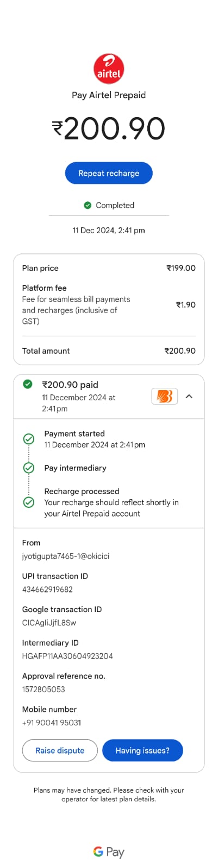This screenshot has height=868, width=218.
Task: Select the Google transaction ID value
Action: pos(49,623)
